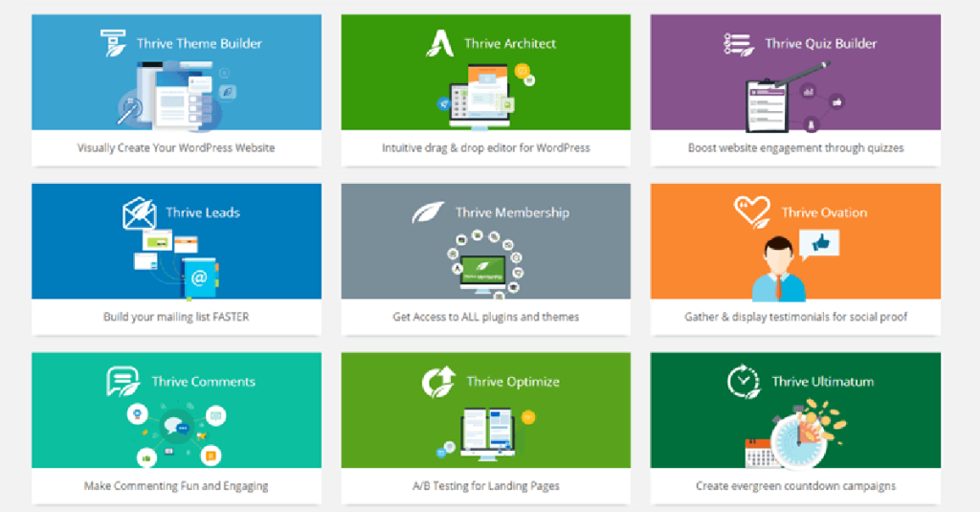Click the Thrive Architect 'A' logo icon

click(x=439, y=43)
